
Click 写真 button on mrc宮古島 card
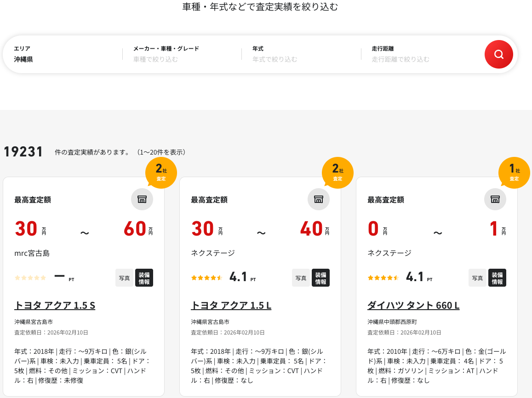tap(124, 278)
